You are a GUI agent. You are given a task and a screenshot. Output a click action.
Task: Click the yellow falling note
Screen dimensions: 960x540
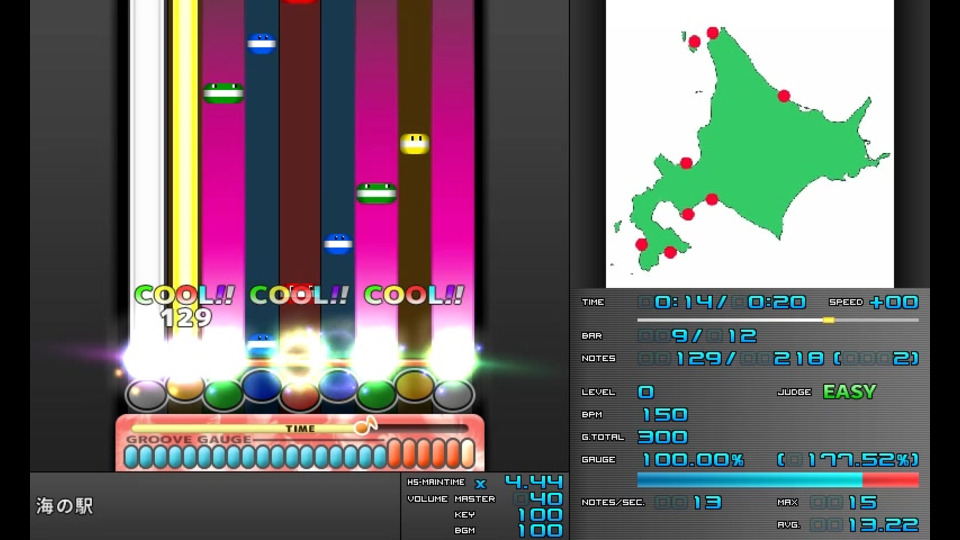tap(414, 143)
